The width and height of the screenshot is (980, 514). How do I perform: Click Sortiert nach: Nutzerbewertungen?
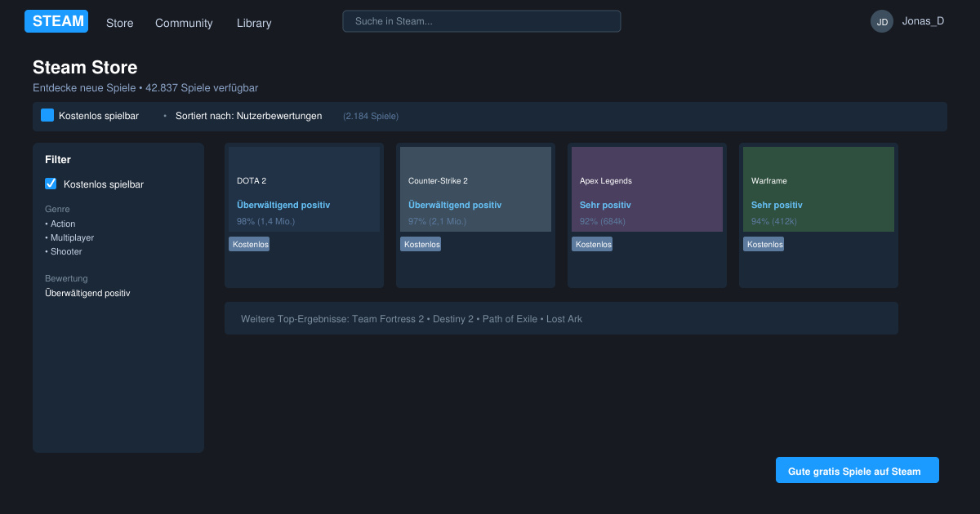coord(248,116)
